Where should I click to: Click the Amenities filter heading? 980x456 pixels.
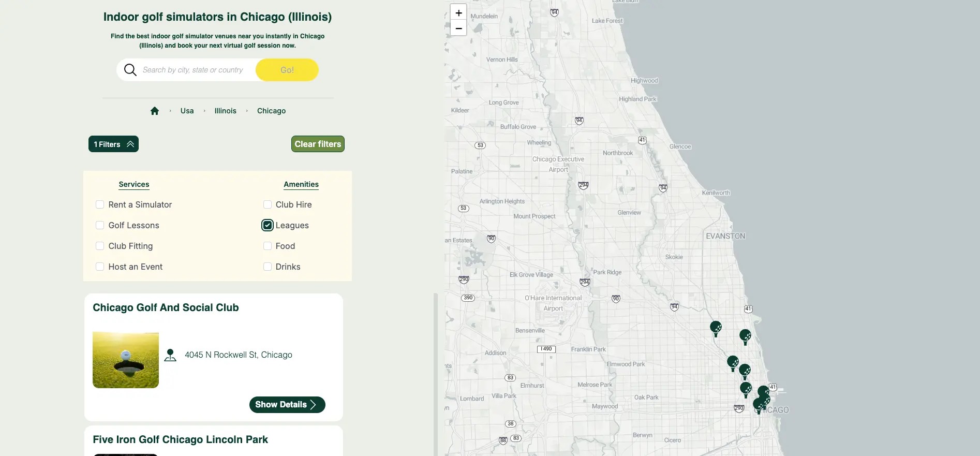coord(301,184)
